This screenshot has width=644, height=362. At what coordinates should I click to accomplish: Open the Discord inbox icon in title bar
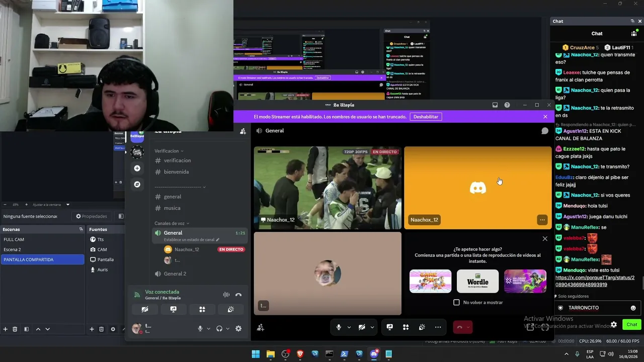(495, 105)
